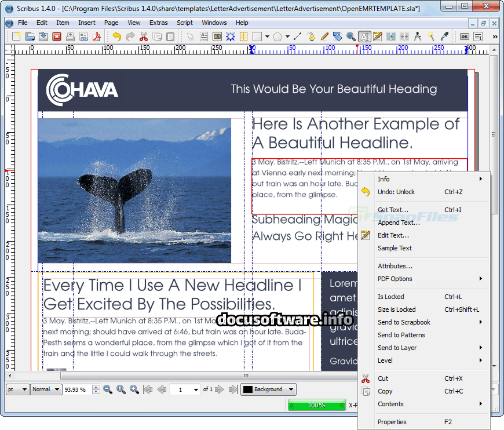Image resolution: width=504 pixels, height=430 pixels.
Task: Open the Extras menu
Action: pos(158,23)
